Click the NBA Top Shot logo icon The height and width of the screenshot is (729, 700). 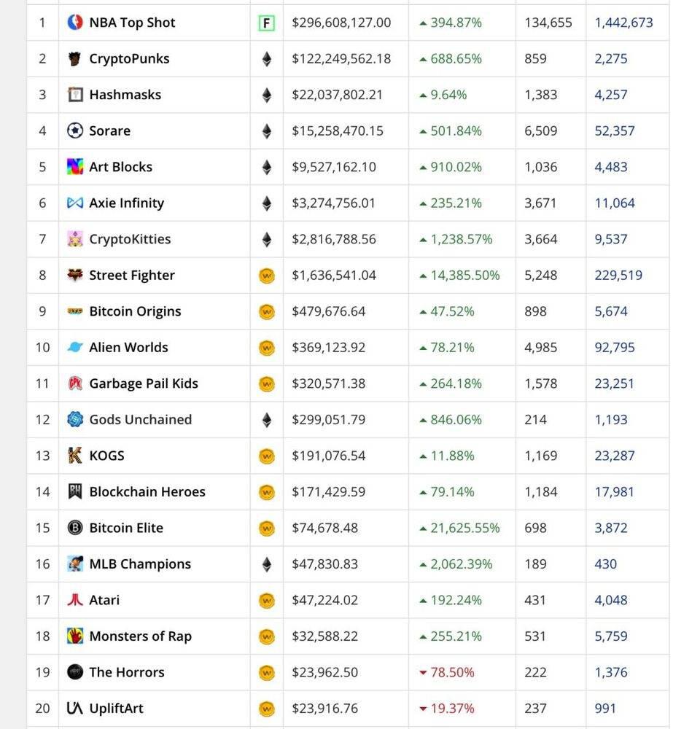point(75,23)
